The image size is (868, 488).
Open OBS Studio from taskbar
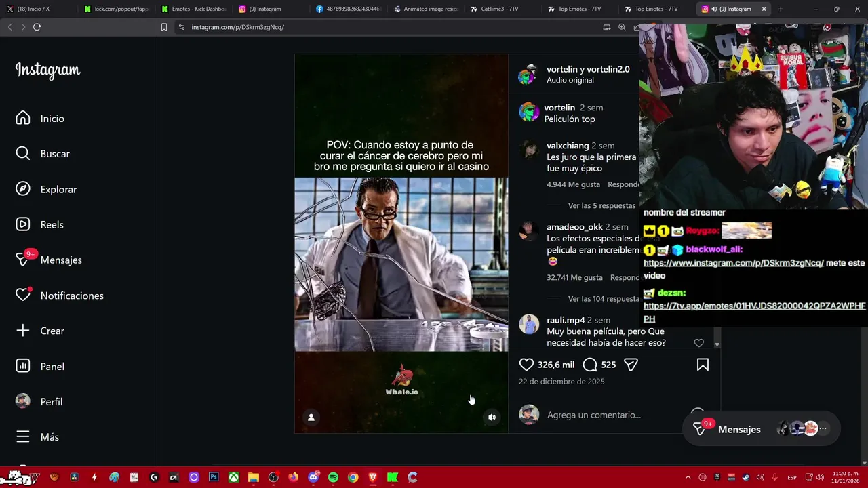point(273,477)
